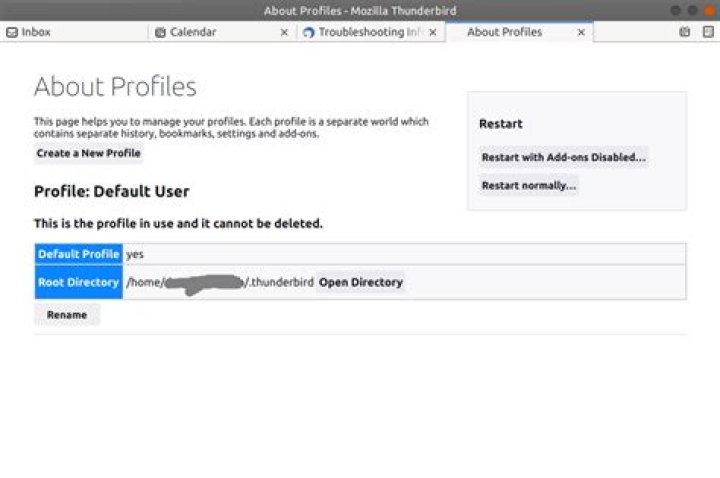Open the Troubleshooting Information tab

click(x=371, y=32)
